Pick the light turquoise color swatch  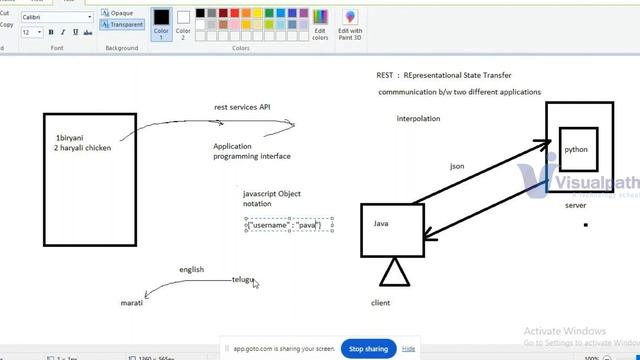pos(281,24)
